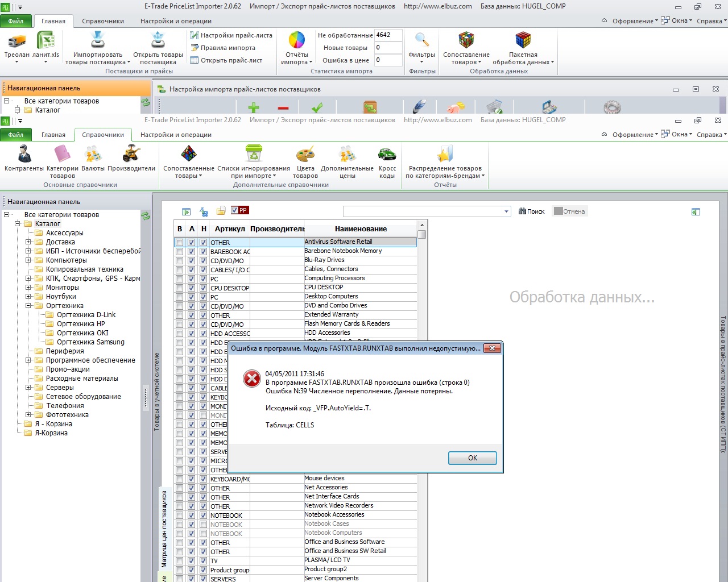Viewport: 728px width, 582px height.
Task: Click the table's vertical scrollbar thumb
Action: tap(421, 234)
